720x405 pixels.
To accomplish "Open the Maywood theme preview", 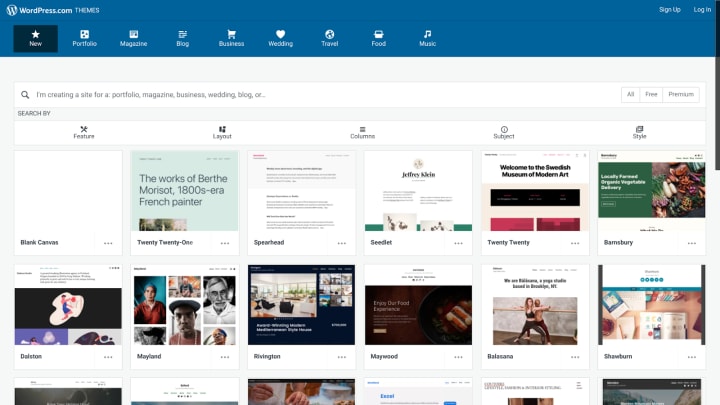I will (x=418, y=305).
